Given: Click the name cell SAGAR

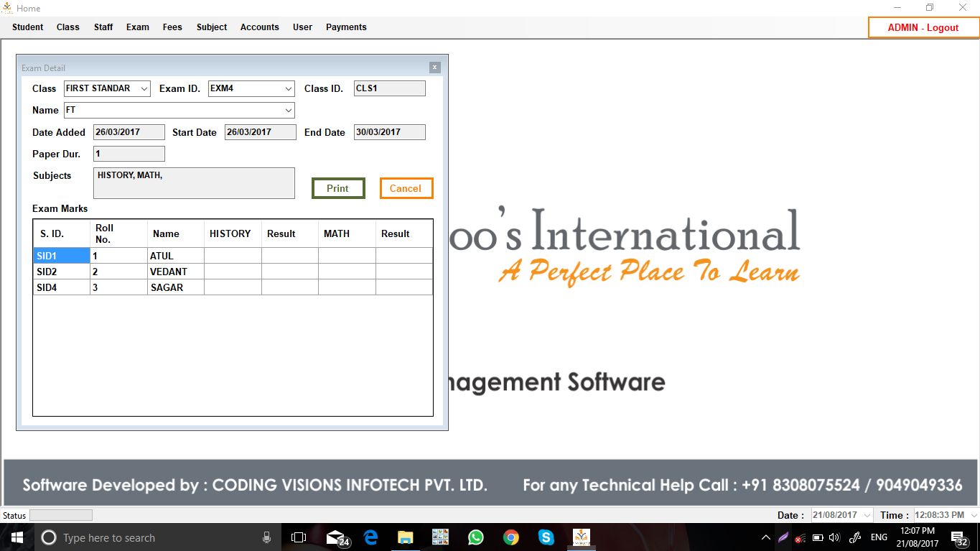Looking at the screenshot, I should [176, 287].
